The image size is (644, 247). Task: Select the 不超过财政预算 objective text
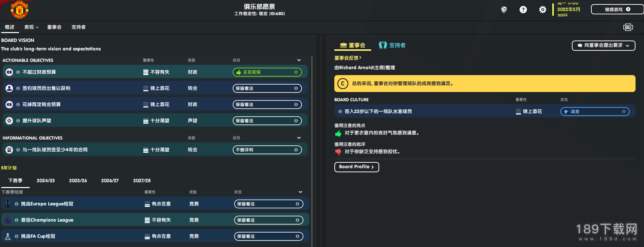[39, 72]
